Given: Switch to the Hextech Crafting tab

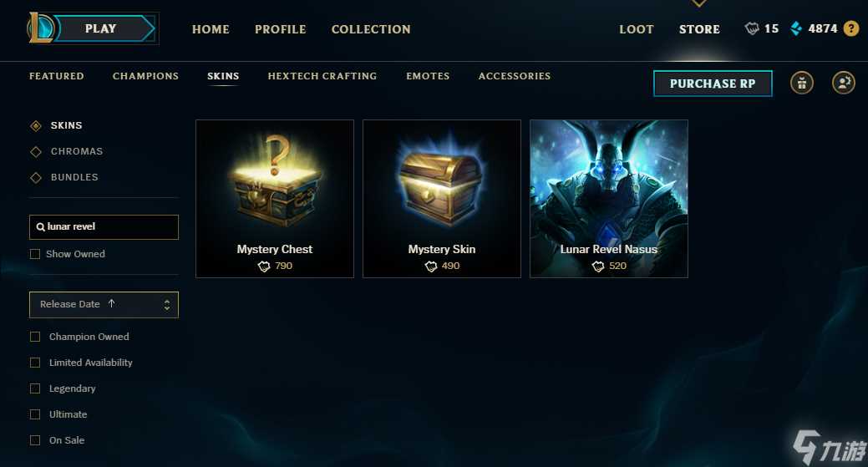Looking at the screenshot, I should 322,76.
